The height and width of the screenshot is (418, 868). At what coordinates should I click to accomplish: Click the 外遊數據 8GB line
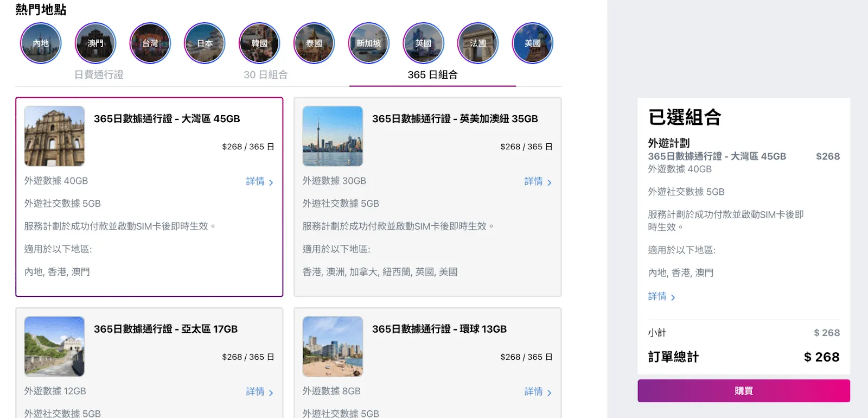(x=331, y=391)
